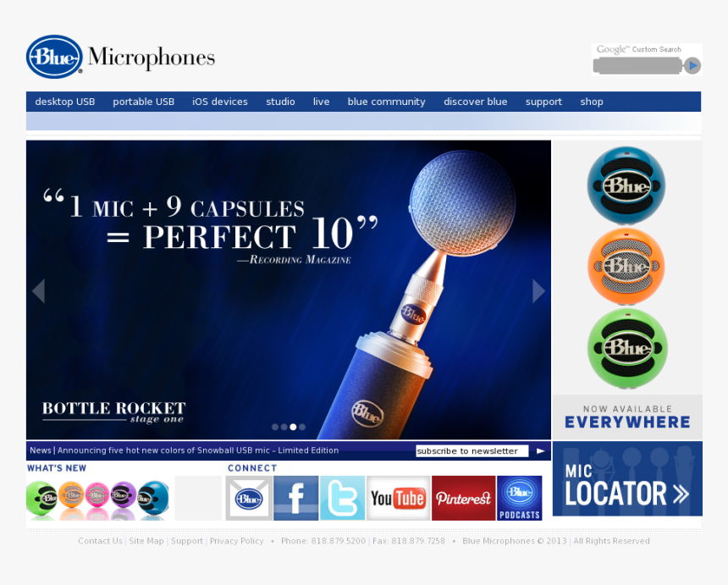The height and width of the screenshot is (585, 728).
Task: Expand search with the blue arrow button
Action: [x=692, y=64]
